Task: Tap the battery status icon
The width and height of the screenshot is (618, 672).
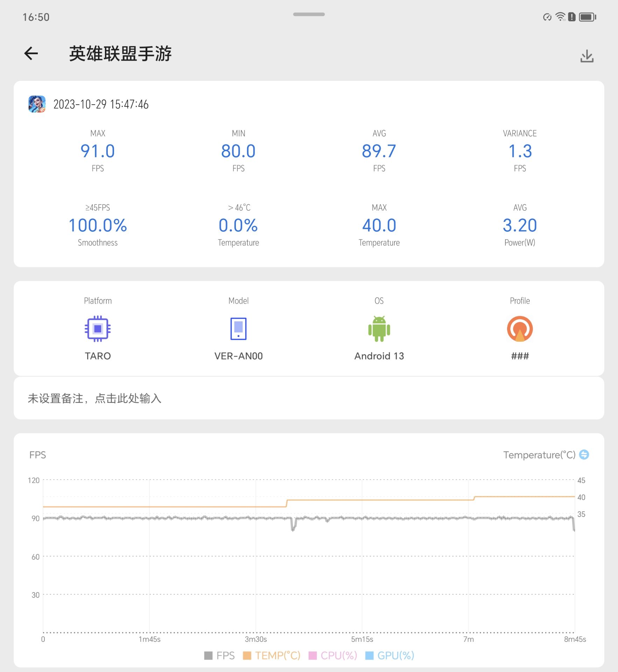Action: click(x=587, y=17)
